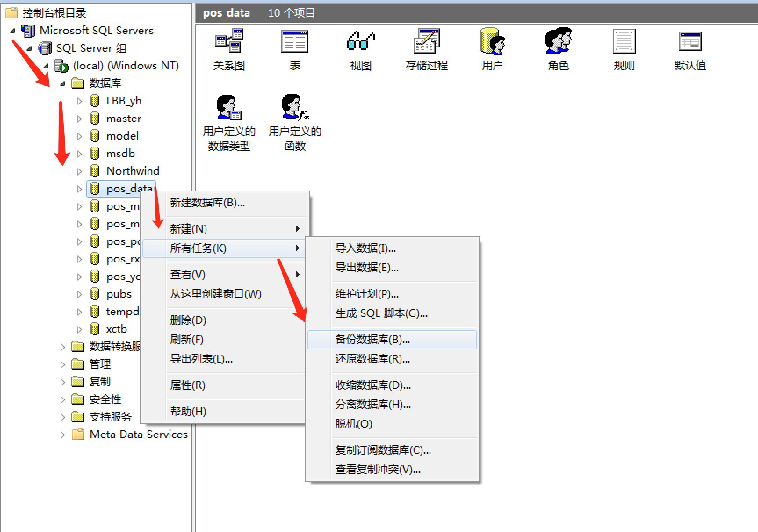758x532 pixels.
Task: Click the 控制台根目录 folder icon
Action: [11, 13]
